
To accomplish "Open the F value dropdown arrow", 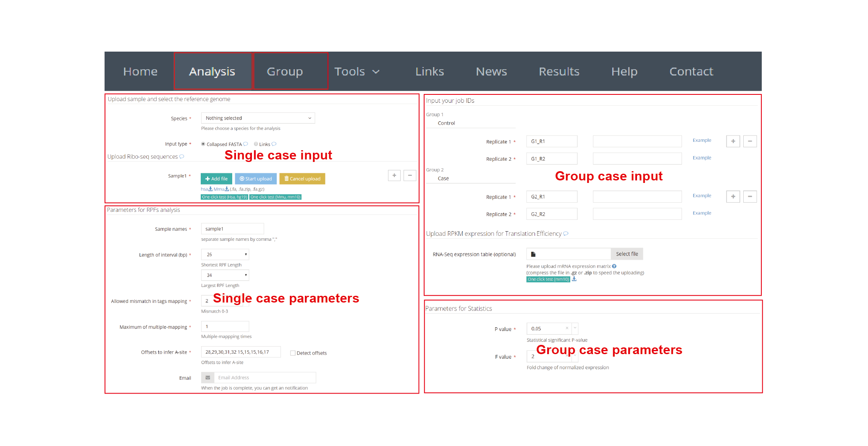I will coord(575,356).
